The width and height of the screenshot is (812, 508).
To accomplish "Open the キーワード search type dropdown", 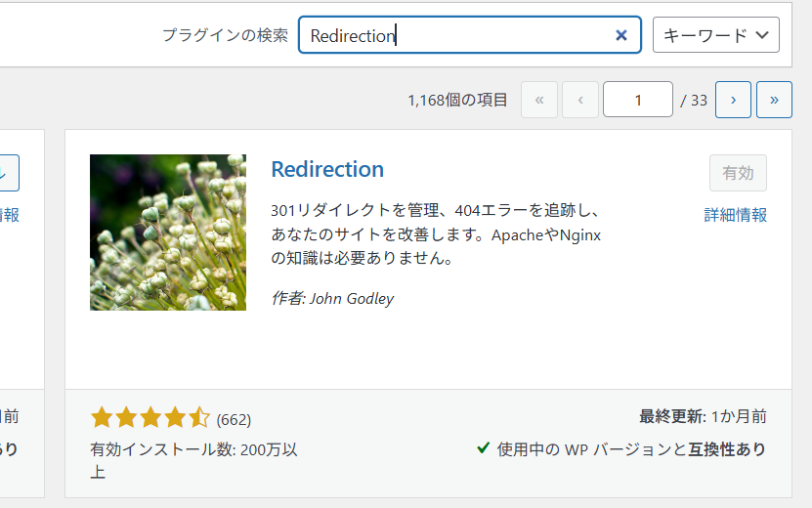I will [715, 35].
